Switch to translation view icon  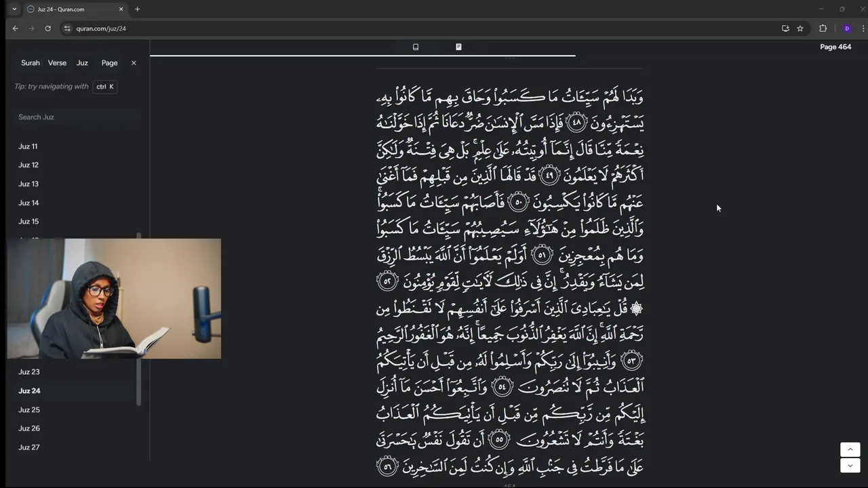point(416,47)
